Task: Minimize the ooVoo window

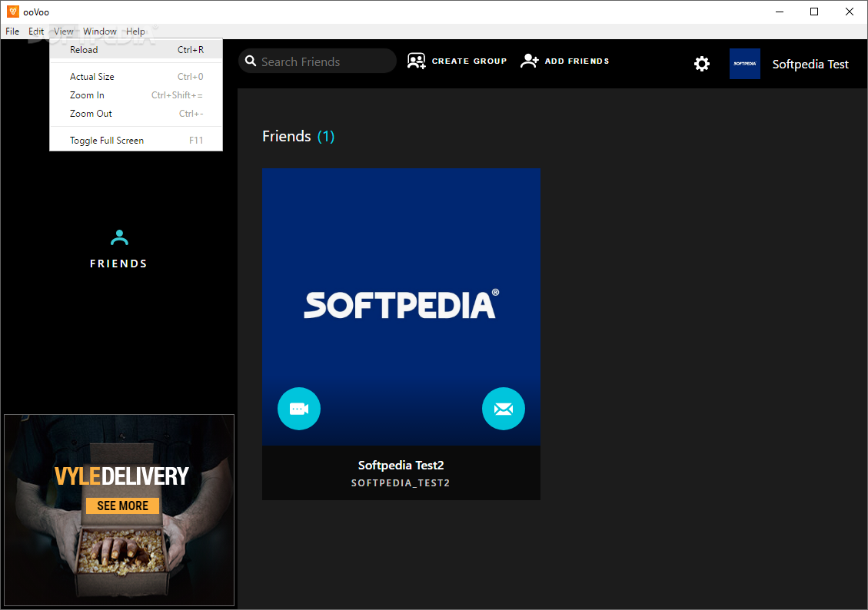Action: tap(780, 12)
